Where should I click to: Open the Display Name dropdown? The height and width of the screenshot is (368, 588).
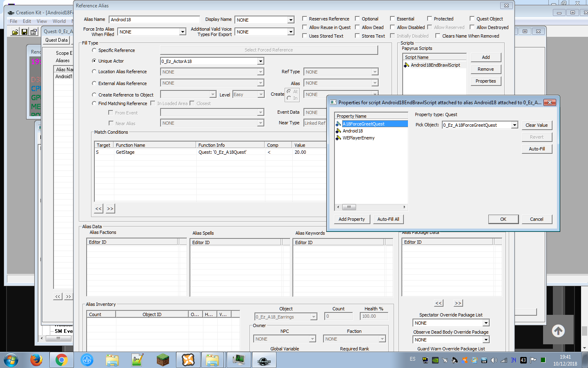click(291, 20)
